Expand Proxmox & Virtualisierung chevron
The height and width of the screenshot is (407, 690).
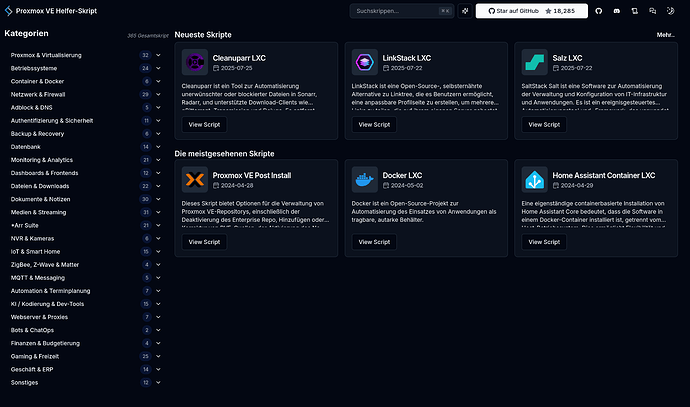tap(158, 55)
